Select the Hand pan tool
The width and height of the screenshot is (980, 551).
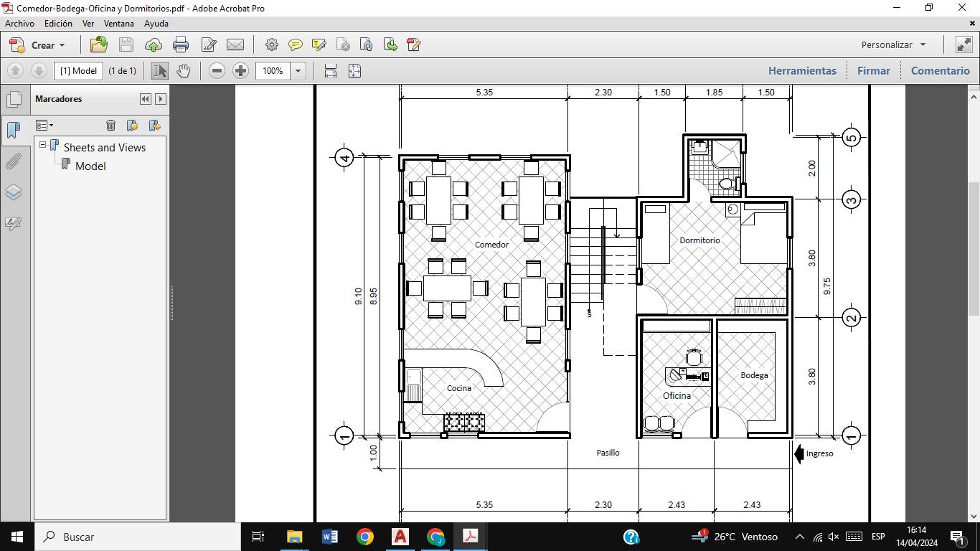coord(184,71)
